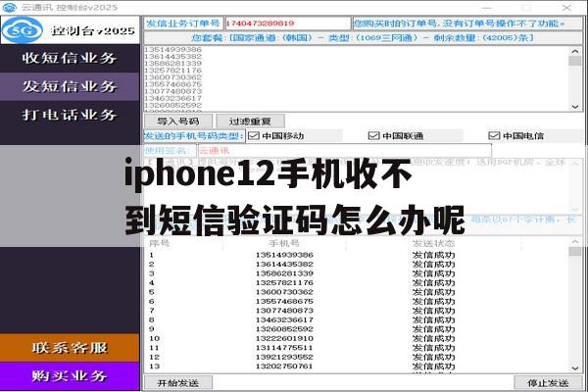Toggle 中国移动 checkbox

[254, 136]
